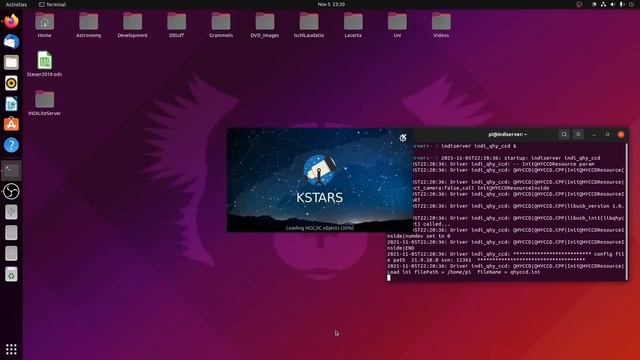Click the 'Loading NGC/IC objects' status text

pyautogui.click(x=320, y=228)
